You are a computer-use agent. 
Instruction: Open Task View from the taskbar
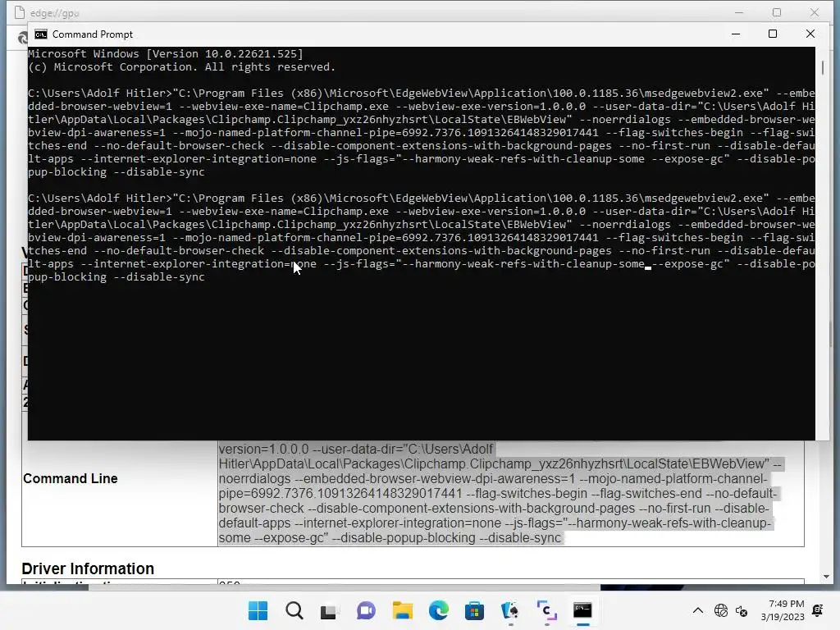pyautogui.click(x=330, y=611)
